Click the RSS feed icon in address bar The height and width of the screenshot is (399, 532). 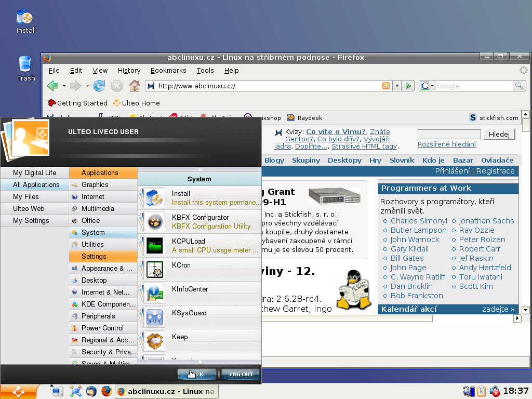386,86
